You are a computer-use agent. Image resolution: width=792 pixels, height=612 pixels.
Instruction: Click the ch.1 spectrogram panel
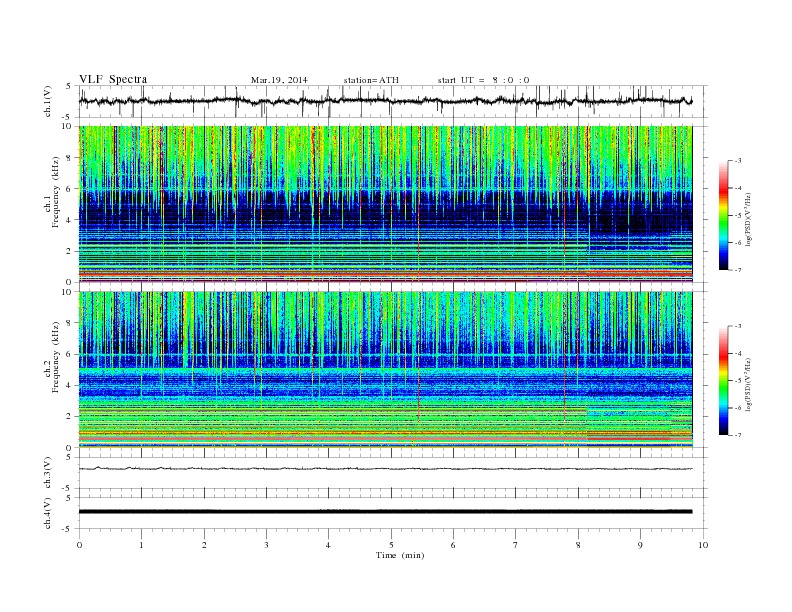(385, 204)
